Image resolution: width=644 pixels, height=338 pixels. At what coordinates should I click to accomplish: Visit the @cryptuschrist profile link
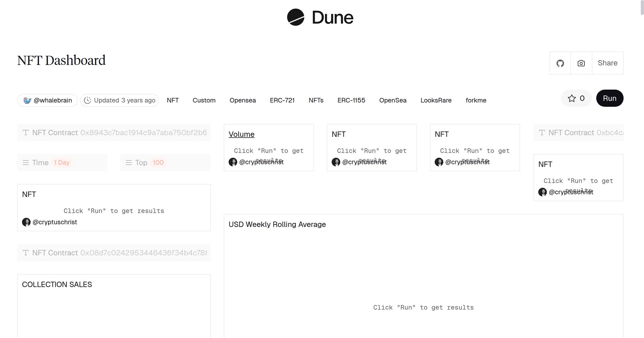click(261, 162)
